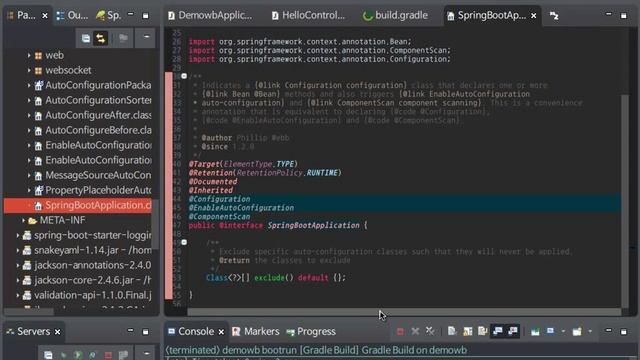The height and width of the screenshot is (360, 640).
Task: Select AutoConfigureAfter.class in tree
Action: tap(98, 115)
